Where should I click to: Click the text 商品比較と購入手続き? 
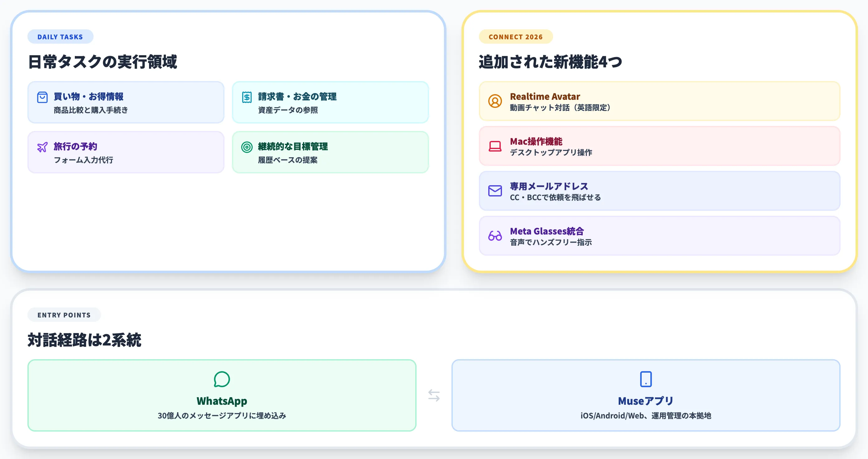(91, 110)
